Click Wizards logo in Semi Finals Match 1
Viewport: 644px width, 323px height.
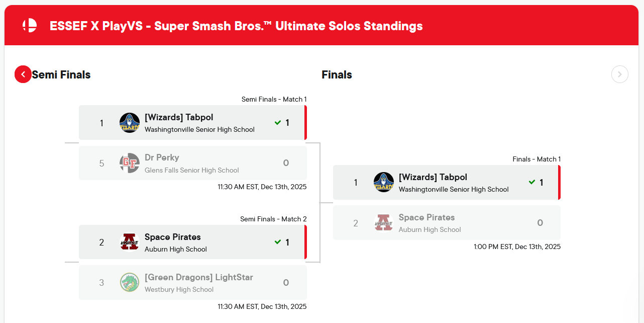(x=130, y=123)
